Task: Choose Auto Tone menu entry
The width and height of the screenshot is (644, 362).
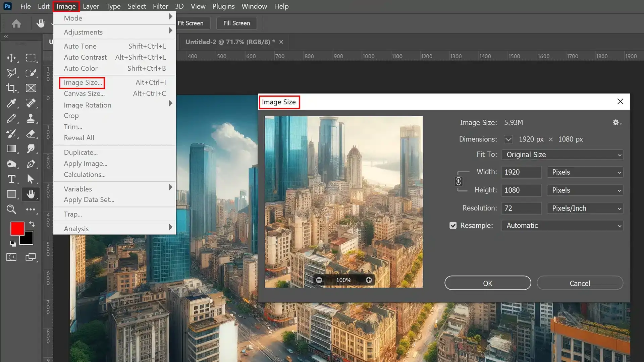Action: [x=115, y=46]
